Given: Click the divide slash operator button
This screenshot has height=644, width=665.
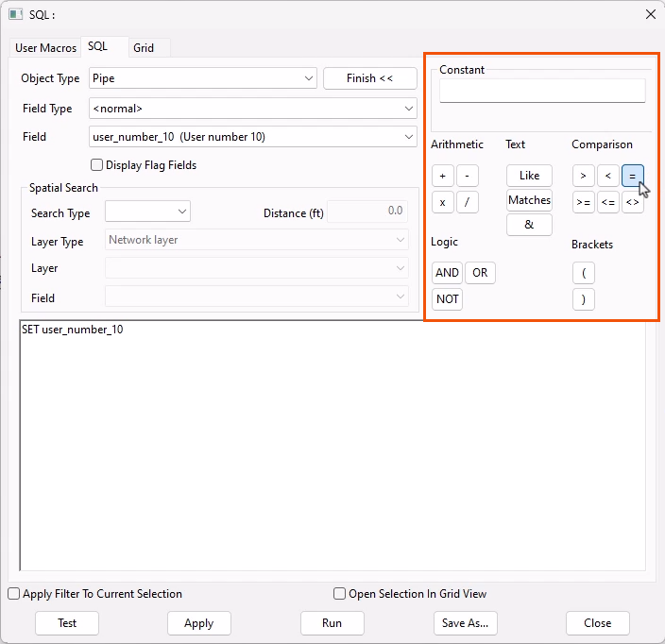Looking at the screenshot, I should (468, 202).
